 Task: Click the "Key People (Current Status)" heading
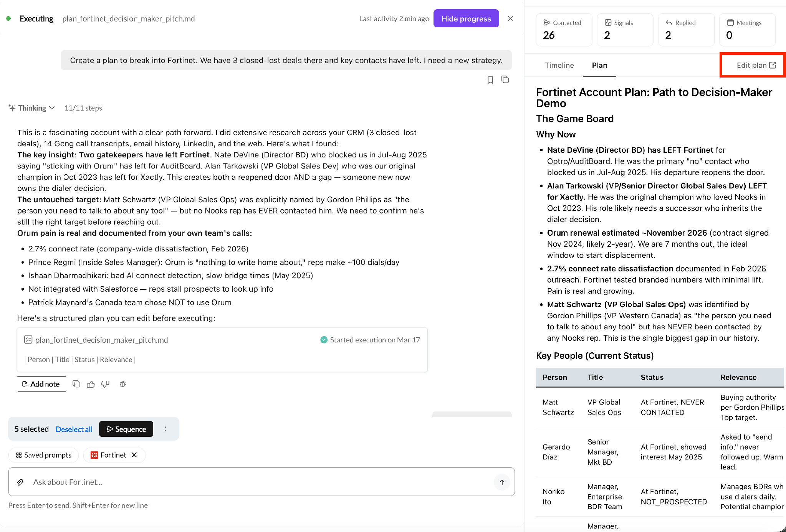(595, 356)
